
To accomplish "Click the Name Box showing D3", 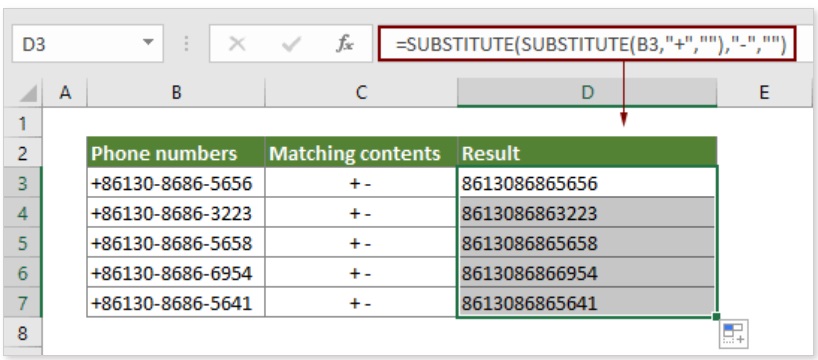I will (x=87, y=44).
